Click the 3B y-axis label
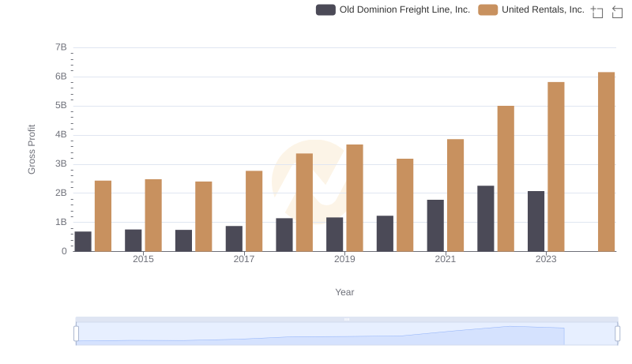Viewport: 632px width, 364px height. tap(62, 164)
